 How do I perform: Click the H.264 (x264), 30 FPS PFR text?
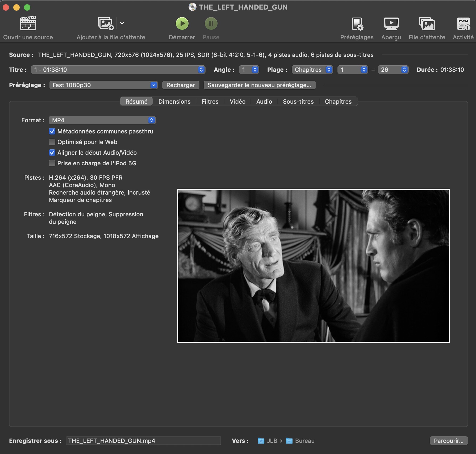[86, 178]
